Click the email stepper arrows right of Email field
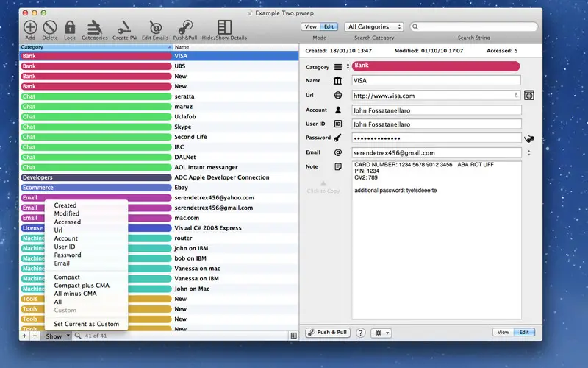 (x=528, y=153)
